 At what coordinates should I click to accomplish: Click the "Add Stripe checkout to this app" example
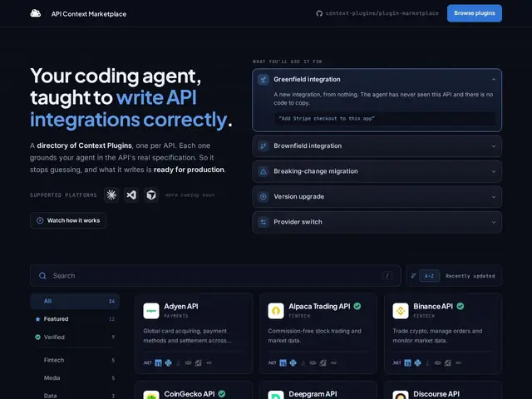tap(385, 118)
